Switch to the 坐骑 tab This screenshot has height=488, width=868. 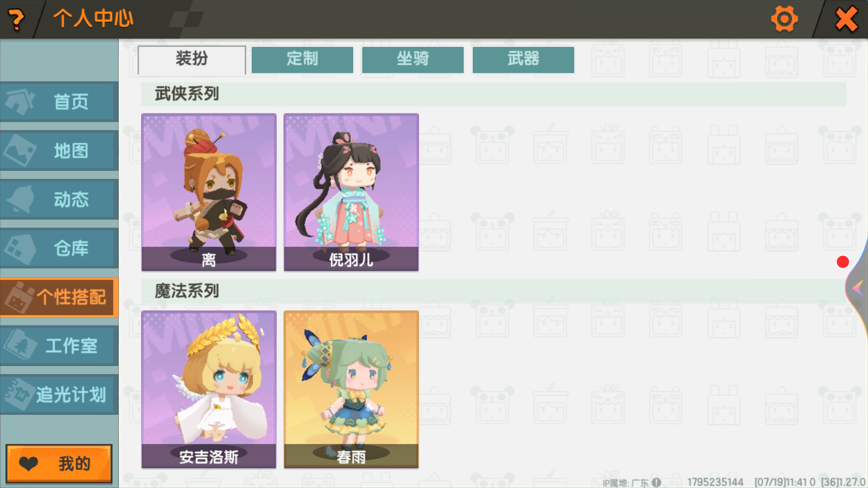coord(413,60)
